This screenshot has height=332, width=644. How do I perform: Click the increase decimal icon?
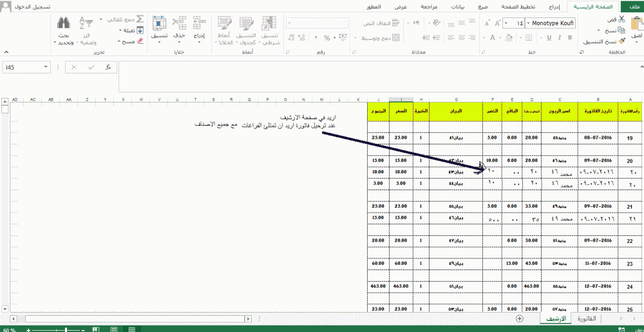tap(302, 38)
